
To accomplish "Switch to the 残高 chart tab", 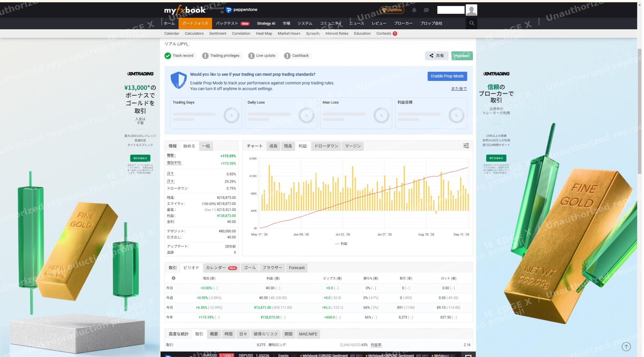I will click(x=288, y=146).
